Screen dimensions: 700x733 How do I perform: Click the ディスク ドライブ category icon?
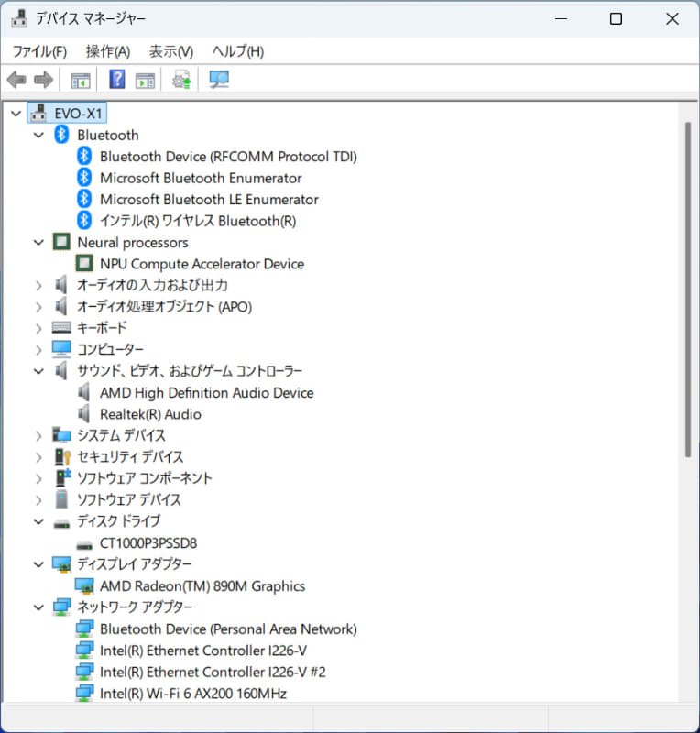tap(61, 523)
